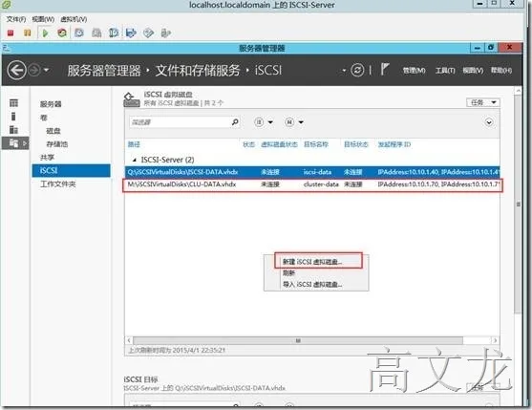Viewport: 532px width, 410px height.
Task: Open the 文件(F) menu
Action: tap(15, 19)
